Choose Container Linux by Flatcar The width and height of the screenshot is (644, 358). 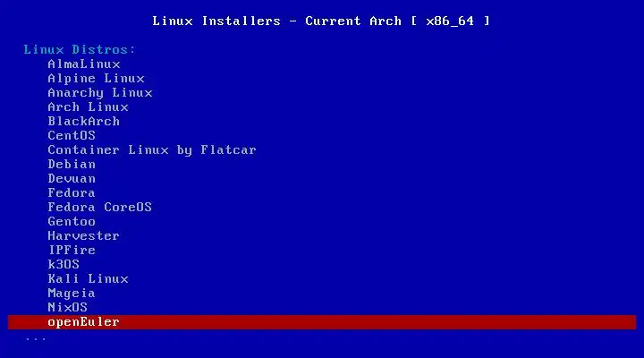(152, 150)
